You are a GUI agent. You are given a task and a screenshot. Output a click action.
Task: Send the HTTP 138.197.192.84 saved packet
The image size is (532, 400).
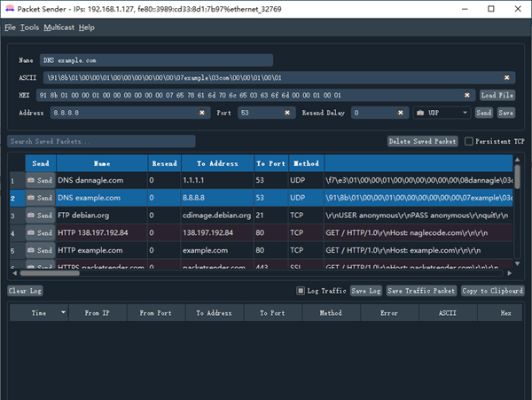(x=41, y=232)
